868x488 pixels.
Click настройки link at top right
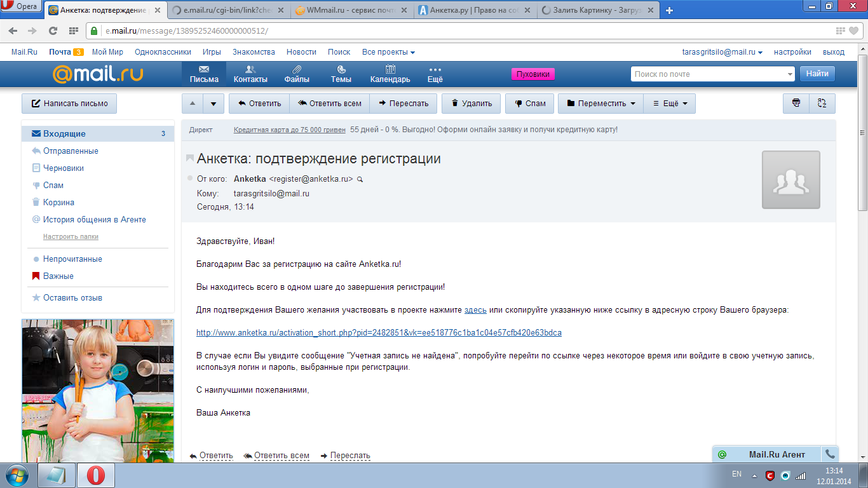(792, 52)
